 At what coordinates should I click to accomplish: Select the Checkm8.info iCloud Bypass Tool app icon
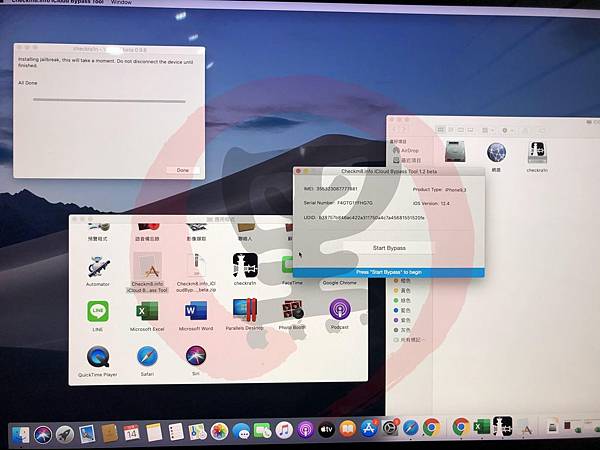pyautogui.click(x=147, y=266)
